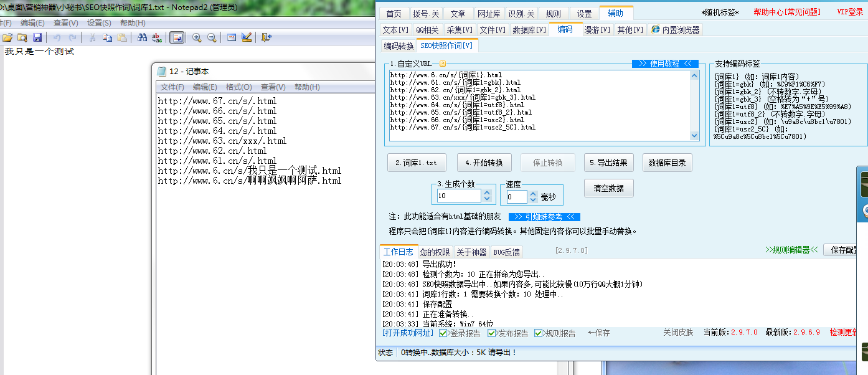Increase 生成个数 using its up spinner

pos(486,192)
